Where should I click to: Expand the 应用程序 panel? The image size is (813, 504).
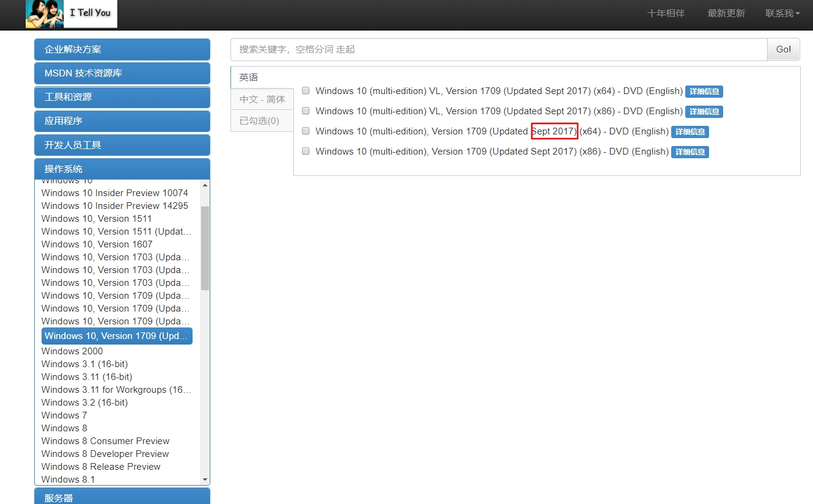[122, 121]
